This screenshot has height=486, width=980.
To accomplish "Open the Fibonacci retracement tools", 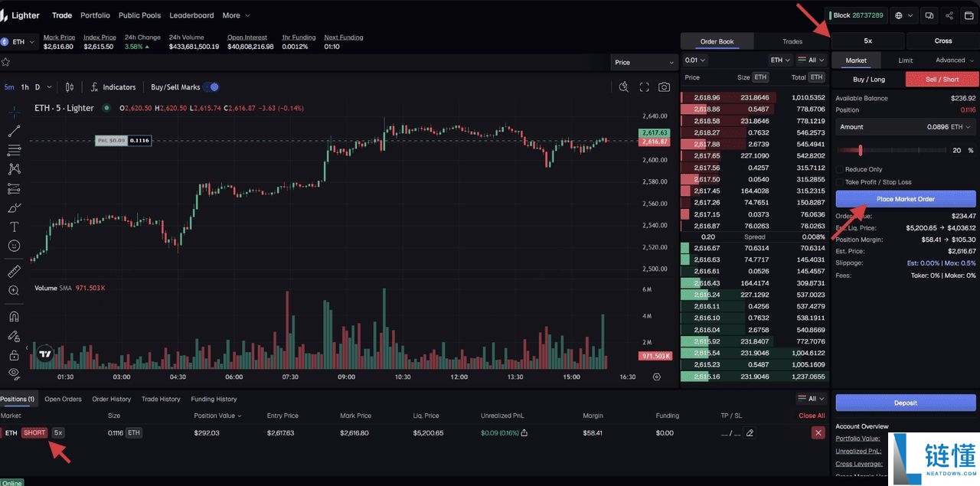I will point(14,150).
